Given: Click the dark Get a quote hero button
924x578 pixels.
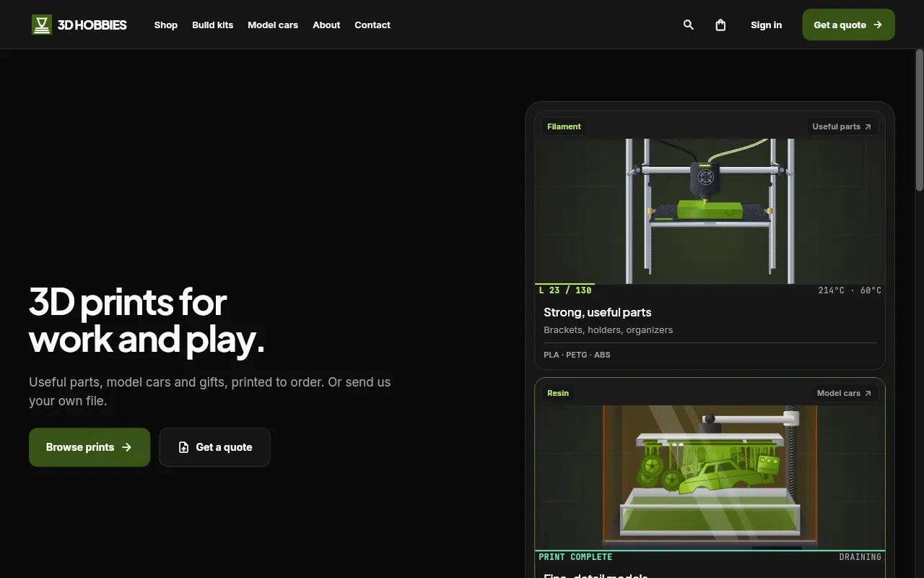Looking at the screenshot, I should pos(214,447).
